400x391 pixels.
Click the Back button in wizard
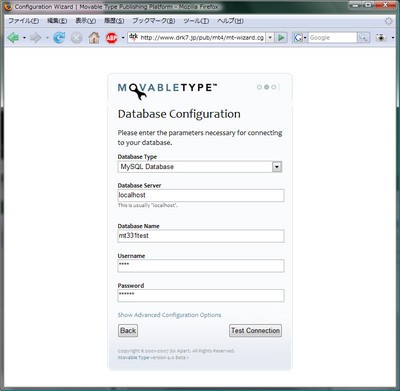(128, 330)
